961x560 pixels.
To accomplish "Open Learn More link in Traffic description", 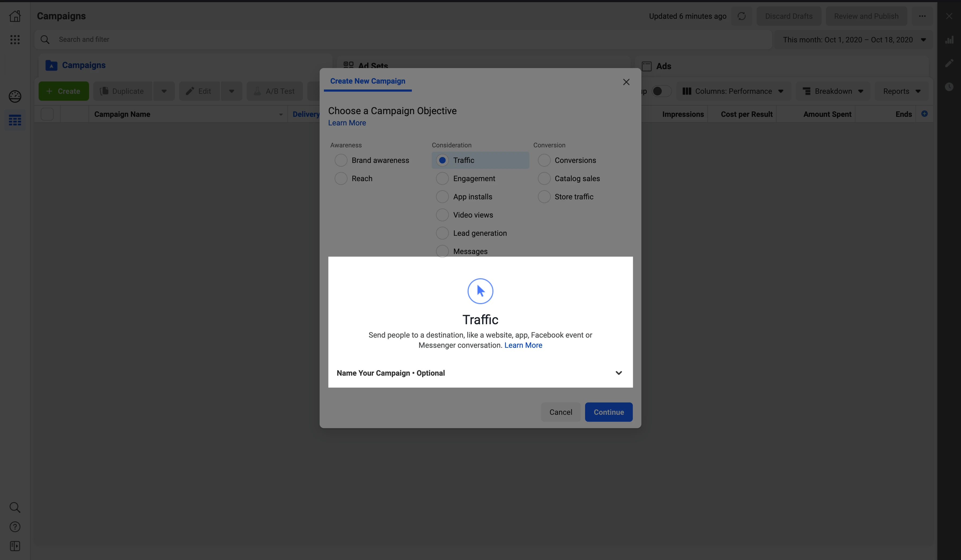I will pyautogui.click(x=523, y=345).
